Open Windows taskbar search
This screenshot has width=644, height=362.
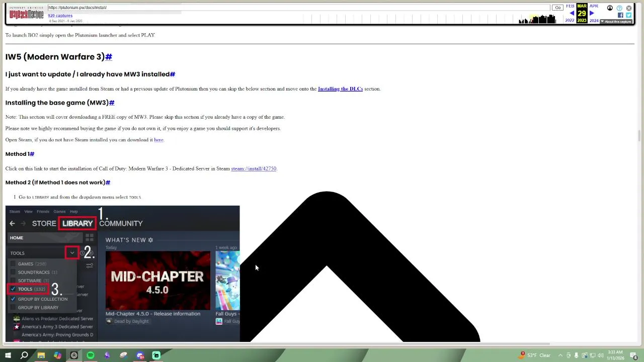[24, 355]
